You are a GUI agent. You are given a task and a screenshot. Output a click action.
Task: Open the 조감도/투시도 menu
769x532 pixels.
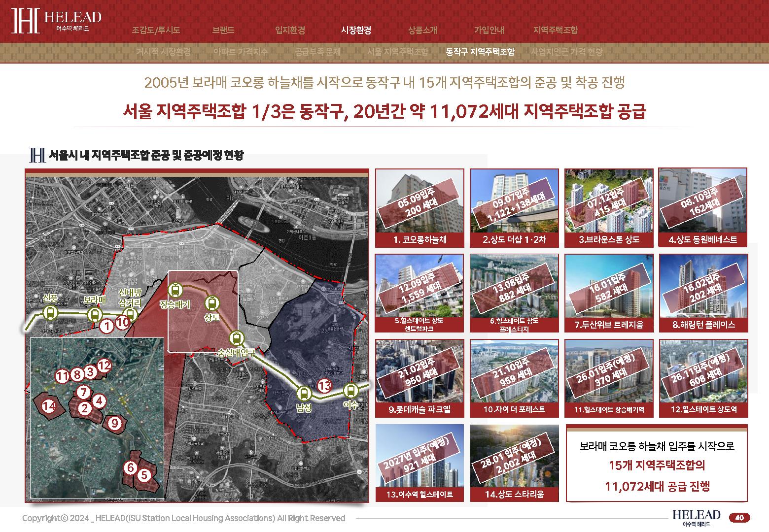156,30
